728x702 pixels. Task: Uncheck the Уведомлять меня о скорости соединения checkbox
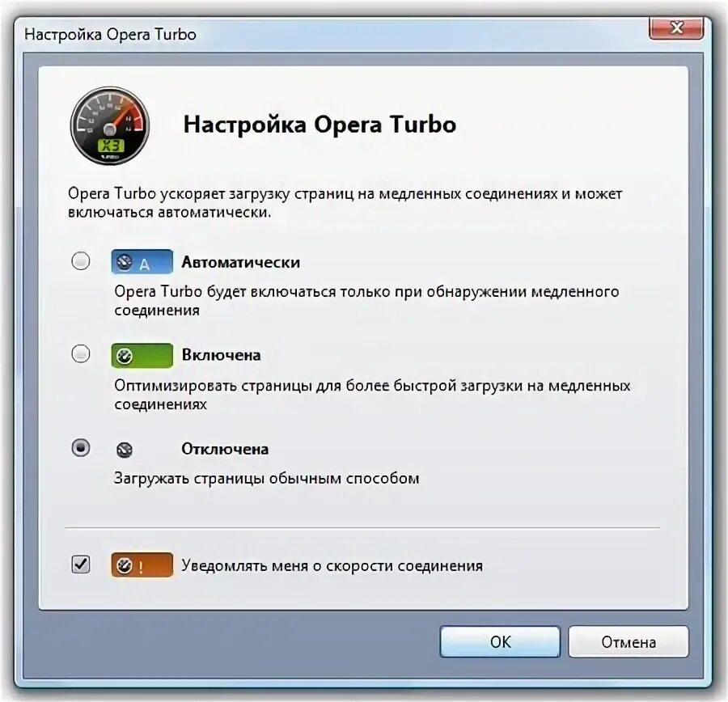click(81, 565)
